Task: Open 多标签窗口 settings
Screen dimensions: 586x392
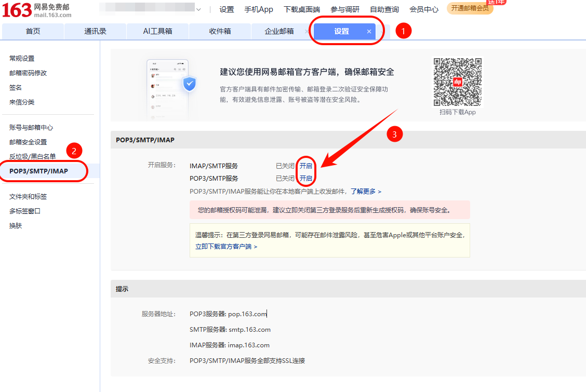Action: 24,211
